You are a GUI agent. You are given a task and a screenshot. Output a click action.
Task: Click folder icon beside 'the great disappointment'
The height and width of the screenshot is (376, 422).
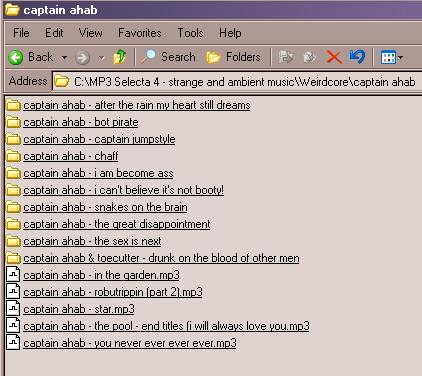click(13, 224)
